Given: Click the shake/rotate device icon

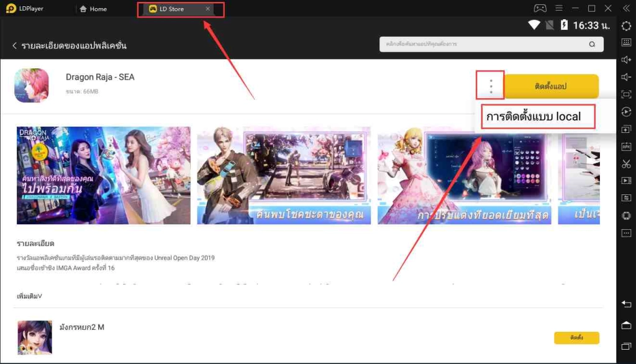Looking at the screenshot, I should (626, 216).
